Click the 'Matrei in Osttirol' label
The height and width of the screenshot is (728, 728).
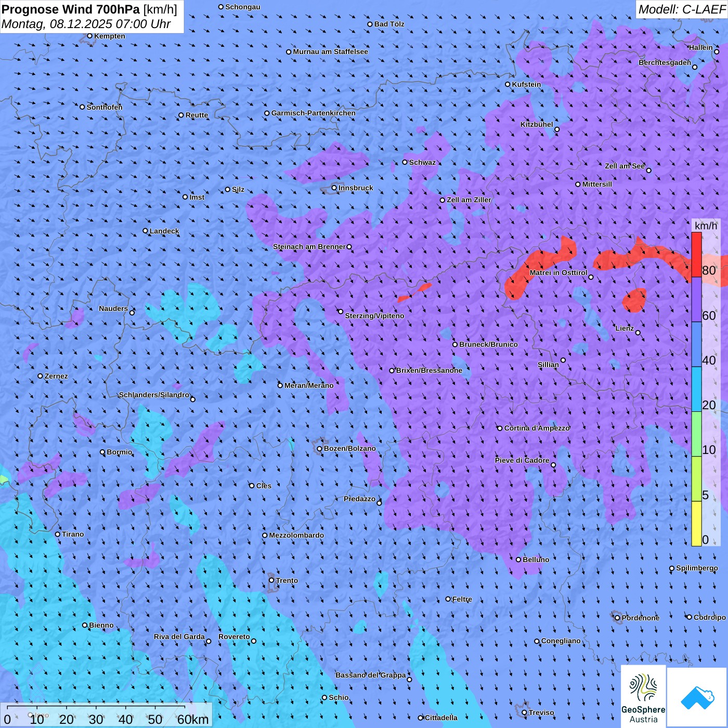558,272
